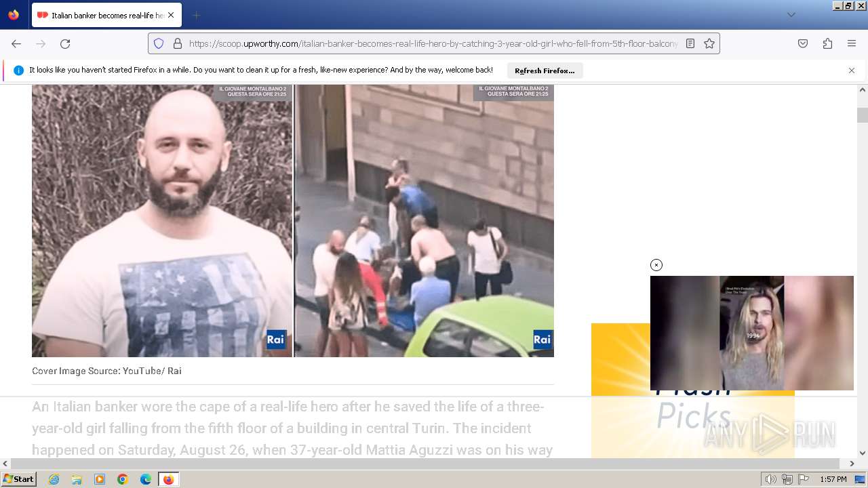This screenshot has width=868, height=488.
Task: Save the page to Pocket
Action: 803,43
